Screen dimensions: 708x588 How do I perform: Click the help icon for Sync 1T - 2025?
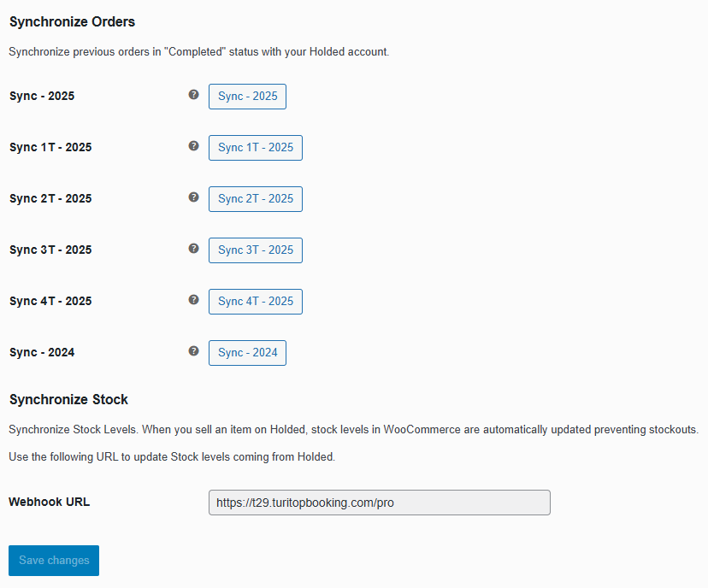(193, 146)
